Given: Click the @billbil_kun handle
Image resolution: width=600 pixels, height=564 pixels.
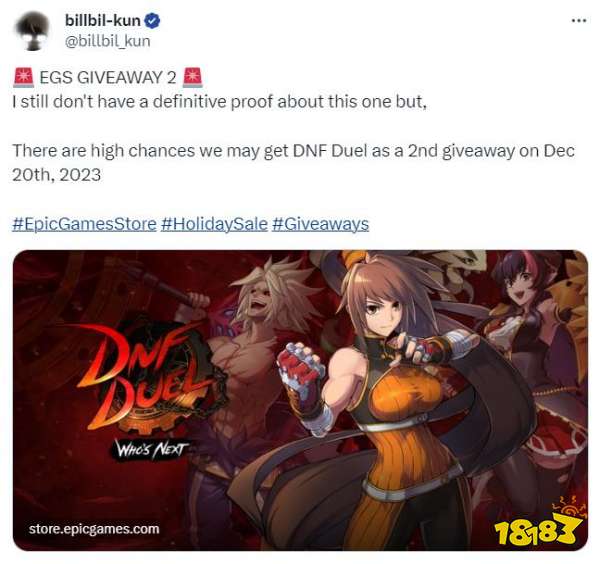Looking at the screenshot, I should (108, 41).
